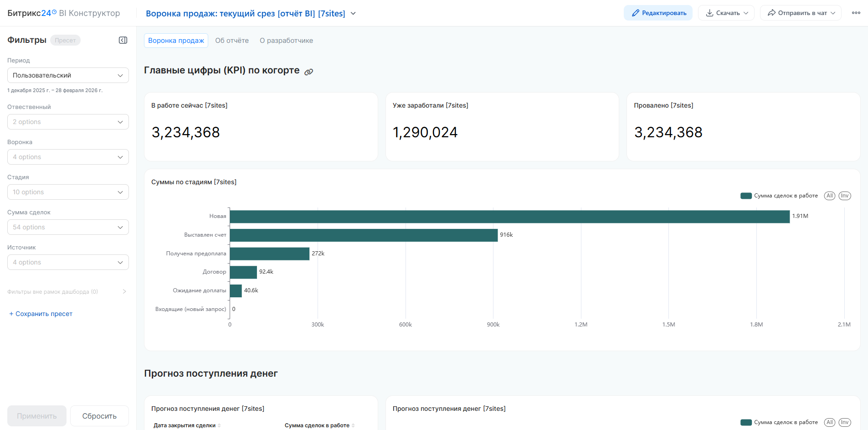Click sort icon on Дата закрытия сделки column
Screen dimensions: 868x430
[x=219, y=425]
